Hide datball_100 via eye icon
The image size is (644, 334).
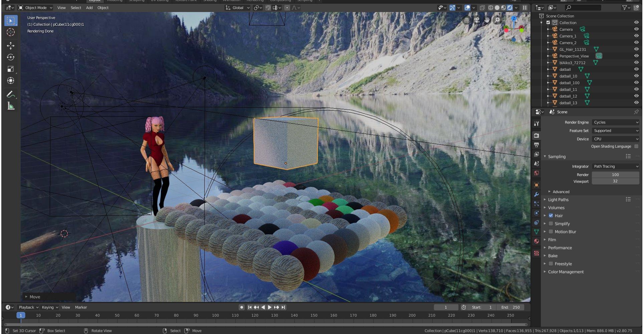pos(636,82)
